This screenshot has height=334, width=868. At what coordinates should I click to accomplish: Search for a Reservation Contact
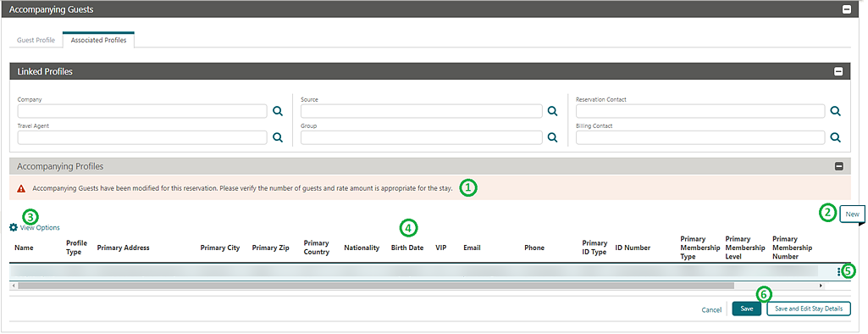click(836, 111)
